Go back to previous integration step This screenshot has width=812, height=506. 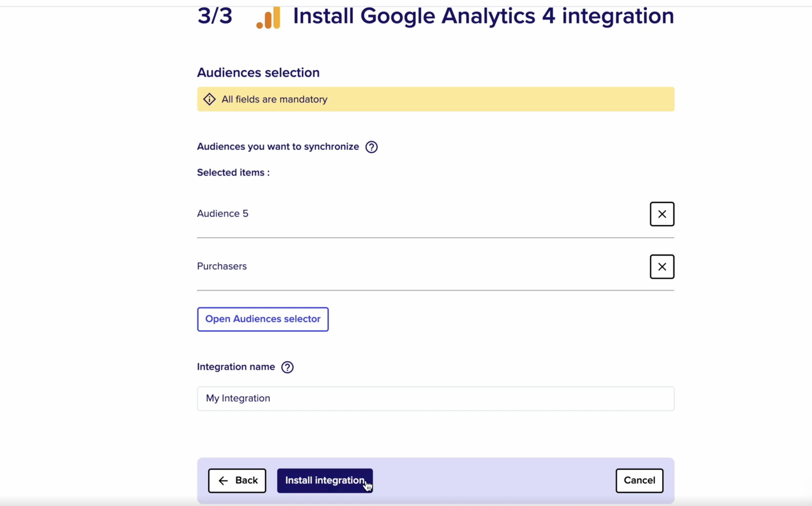coord(237,480)
